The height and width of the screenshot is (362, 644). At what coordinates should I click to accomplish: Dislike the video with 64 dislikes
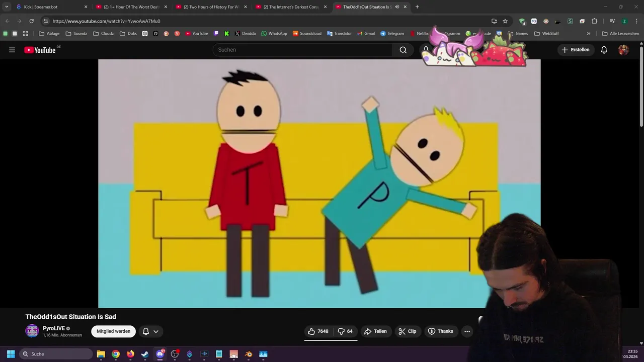click(345, 331)
